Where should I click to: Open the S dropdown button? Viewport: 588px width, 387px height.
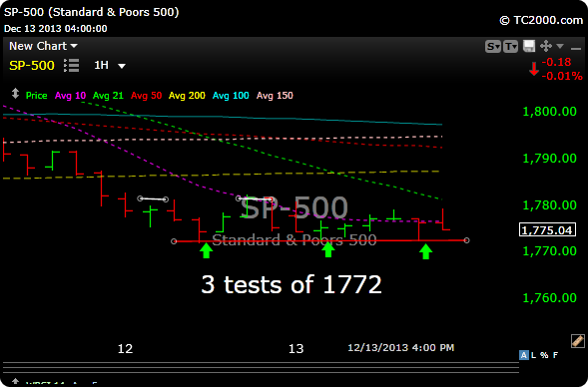[x=493, y=47]
